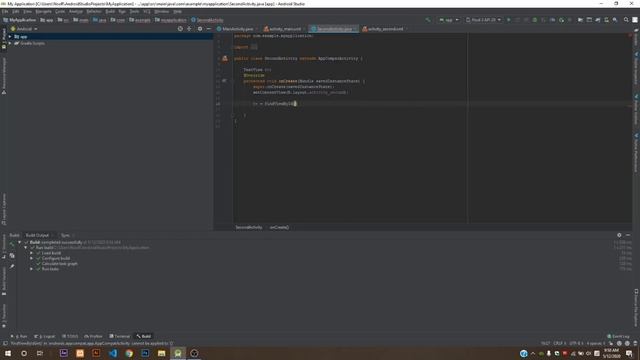The image size is (640, 360).
Task: Switch to the MainActivity.java editor tab
Action: pyautogui.click(x=238, y=29)
